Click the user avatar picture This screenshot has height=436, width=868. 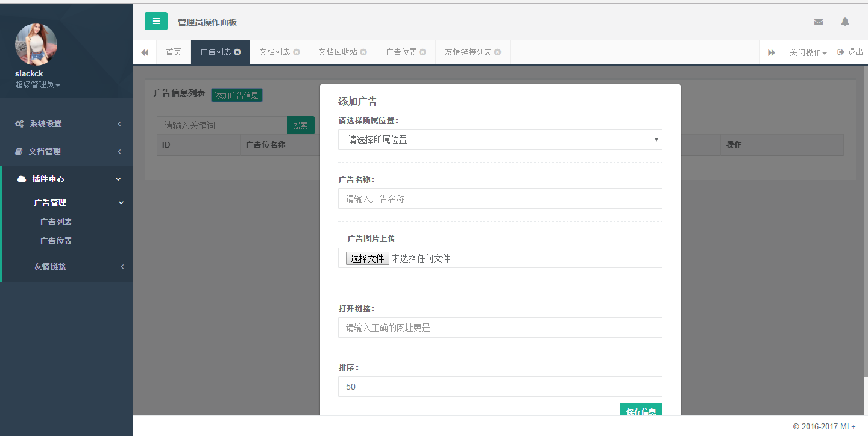click(36, 45)
